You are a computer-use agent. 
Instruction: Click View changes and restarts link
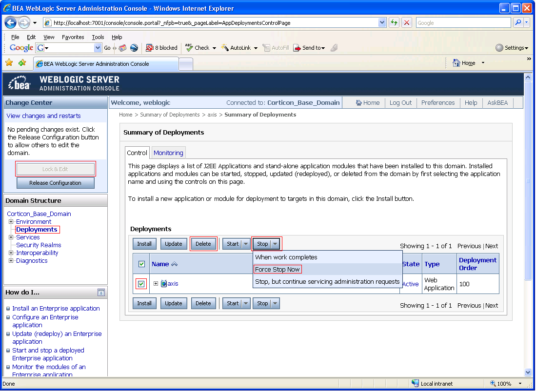44,116
